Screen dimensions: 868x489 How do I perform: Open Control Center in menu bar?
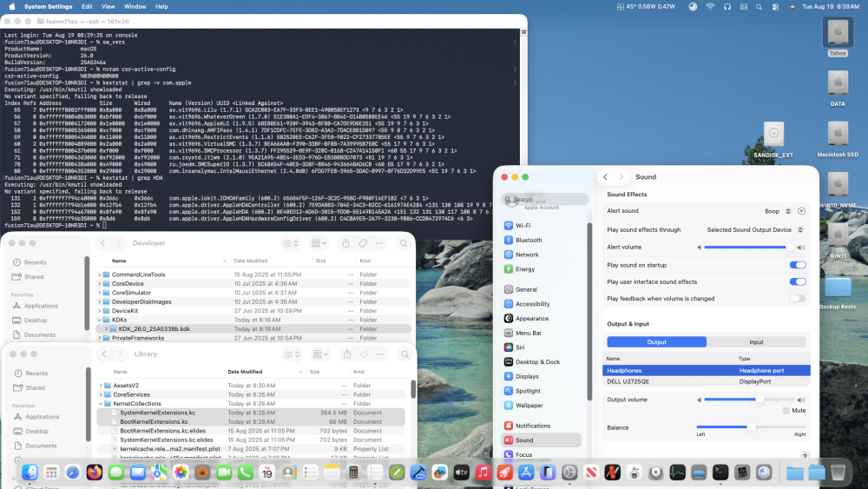pos(775,7)
